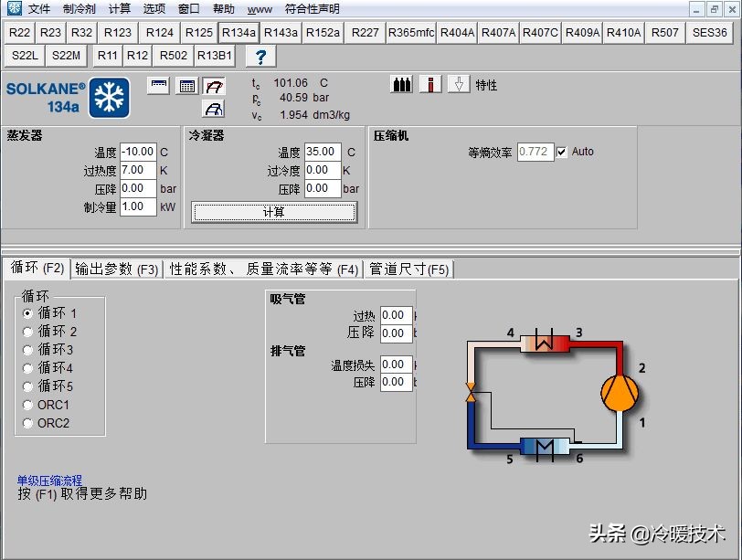Open help via the question mark icon
This screenshot has width=742, height=560.
pos(261,56)
